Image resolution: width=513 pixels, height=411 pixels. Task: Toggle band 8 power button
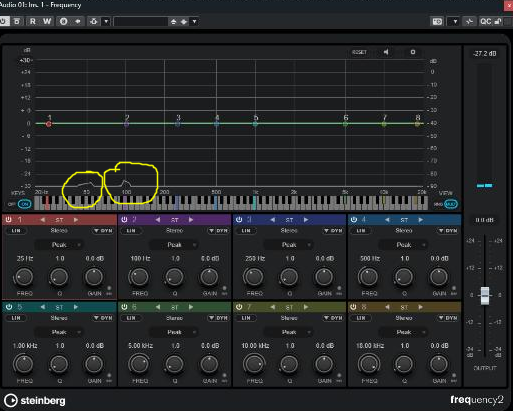(x=354, y=307)
